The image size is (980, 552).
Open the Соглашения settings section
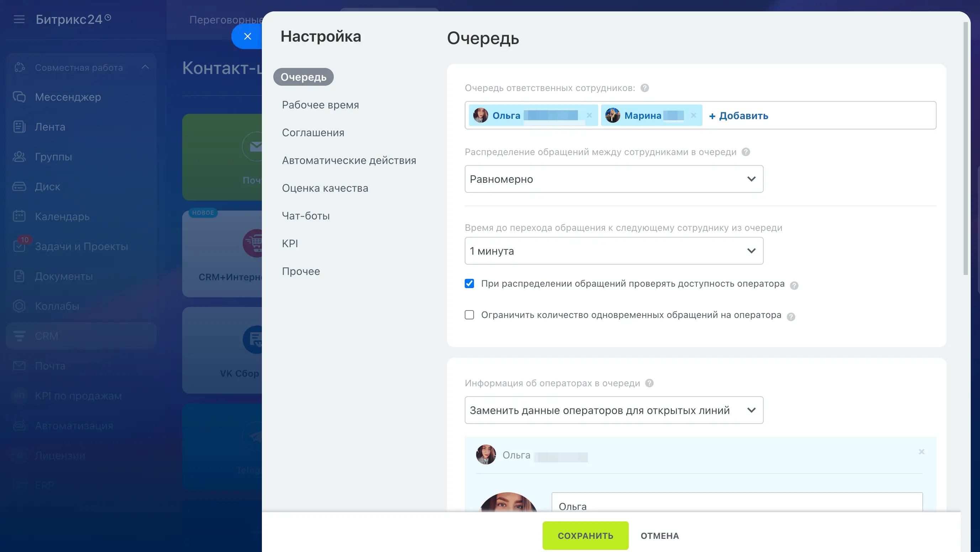pos(313,133)
